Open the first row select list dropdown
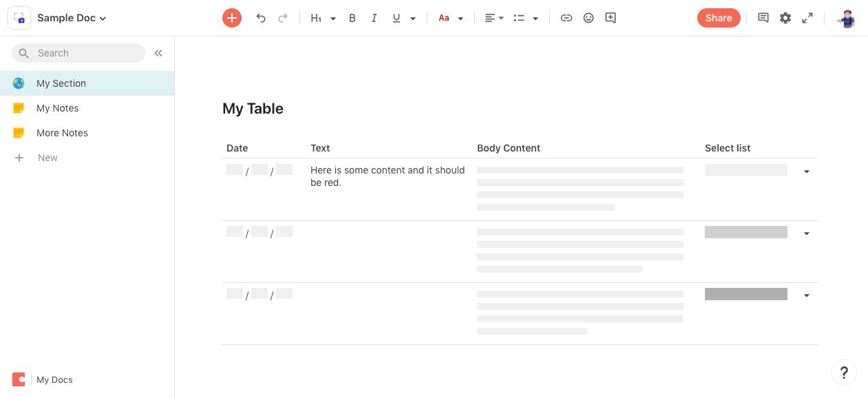 [807, 171]
